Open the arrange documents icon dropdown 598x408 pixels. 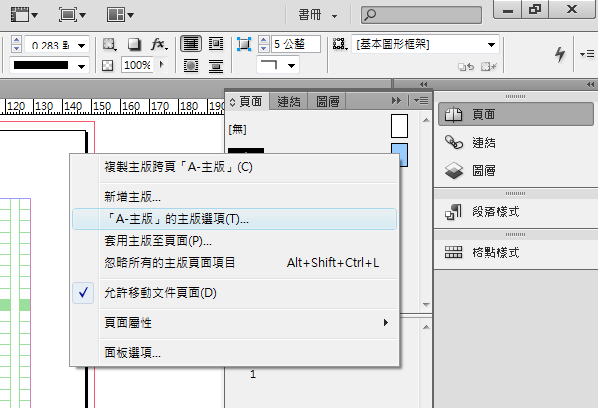[x=120, y=15]
